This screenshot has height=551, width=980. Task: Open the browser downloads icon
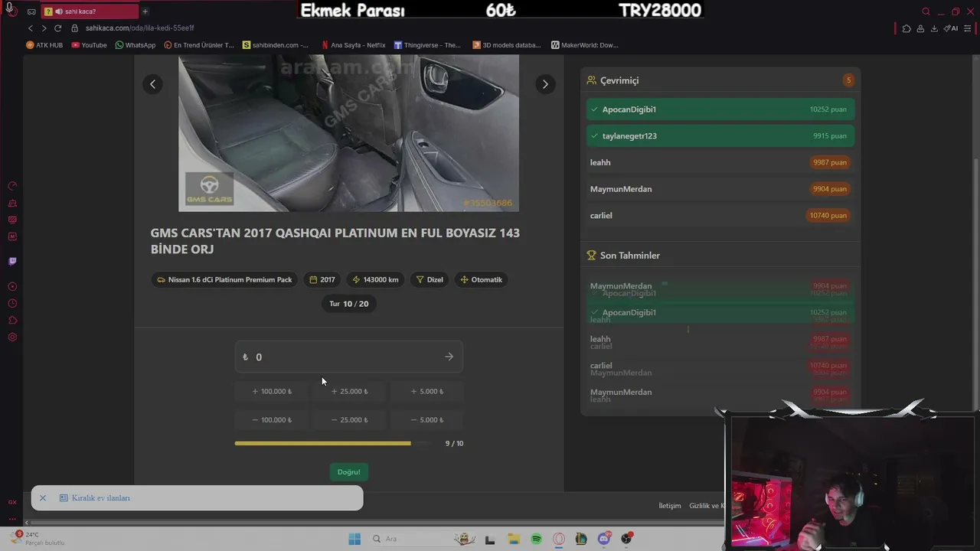pyautogui.click(x=934, y=28)
